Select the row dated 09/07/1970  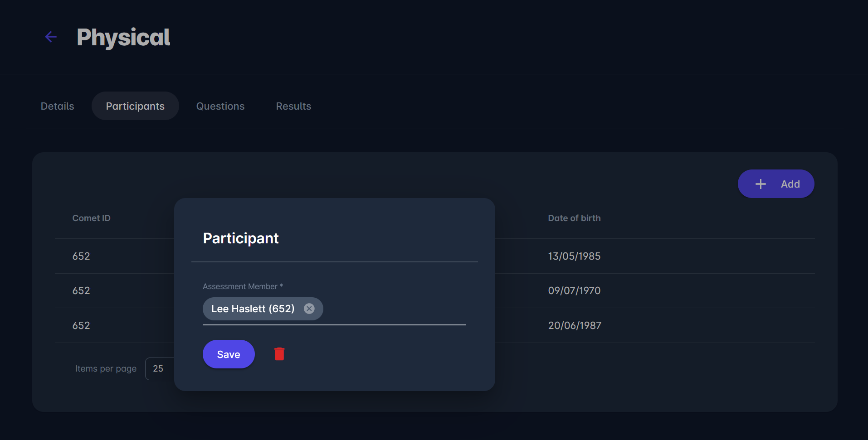tap(574, 290)
